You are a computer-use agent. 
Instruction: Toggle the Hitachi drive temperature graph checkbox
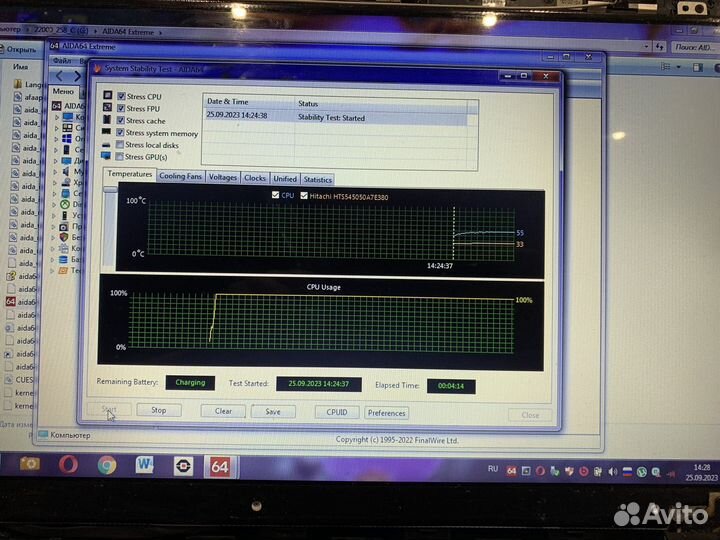(x=304, y=196)
